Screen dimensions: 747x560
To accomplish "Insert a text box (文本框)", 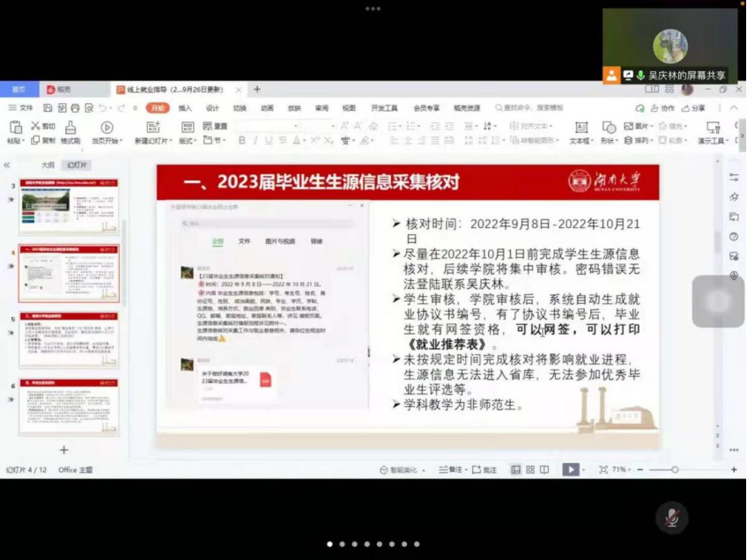I will [581, 134].
